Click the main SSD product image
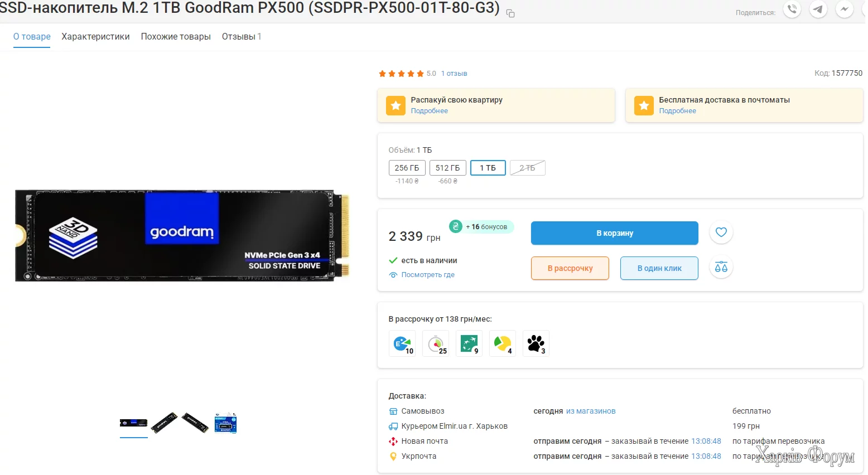The height and width of the screenshot is (475, 868). (182, 236)
